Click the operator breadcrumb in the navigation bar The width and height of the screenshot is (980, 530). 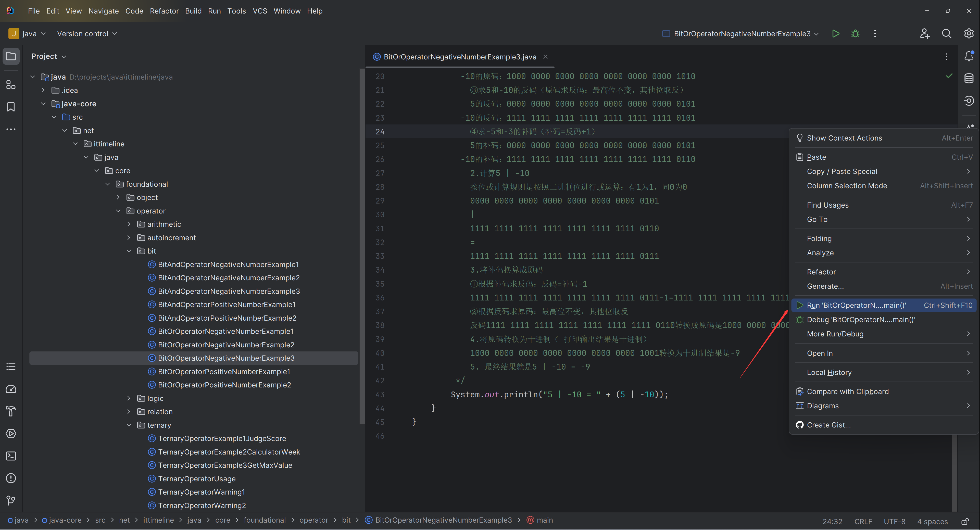click(313, 520)
